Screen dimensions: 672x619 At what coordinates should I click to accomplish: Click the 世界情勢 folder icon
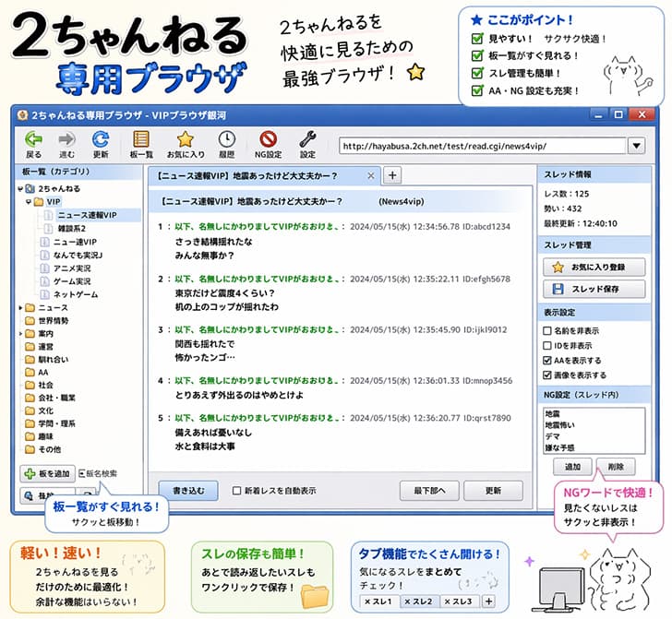pyautogui.click(x=30, y=320)
